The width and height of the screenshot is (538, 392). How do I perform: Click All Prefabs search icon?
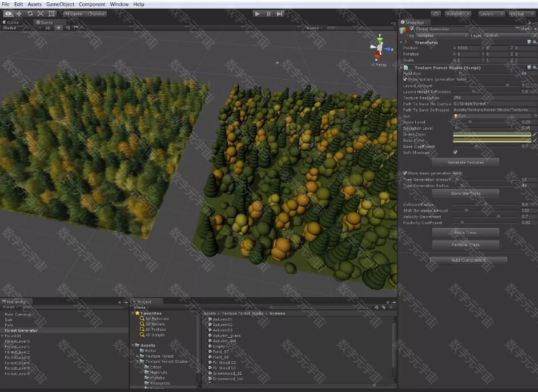(x=142, y=330)
